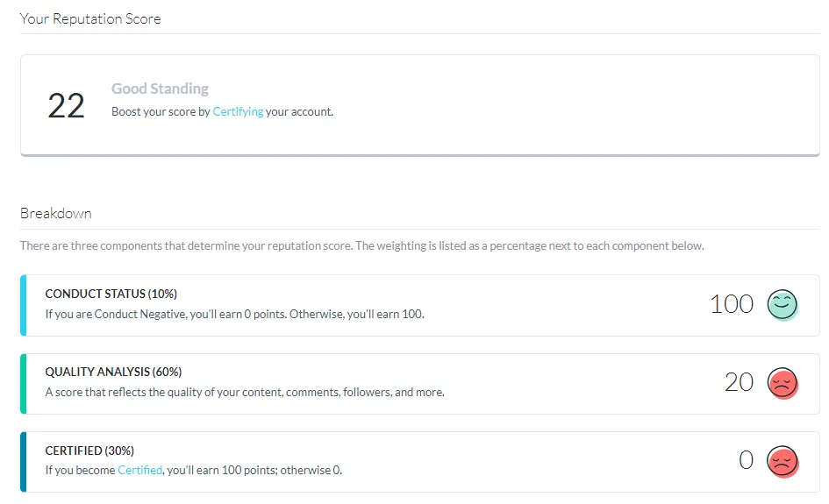Click the Certified score of 0
Screen dimensions: 829x504
(746, 460)
